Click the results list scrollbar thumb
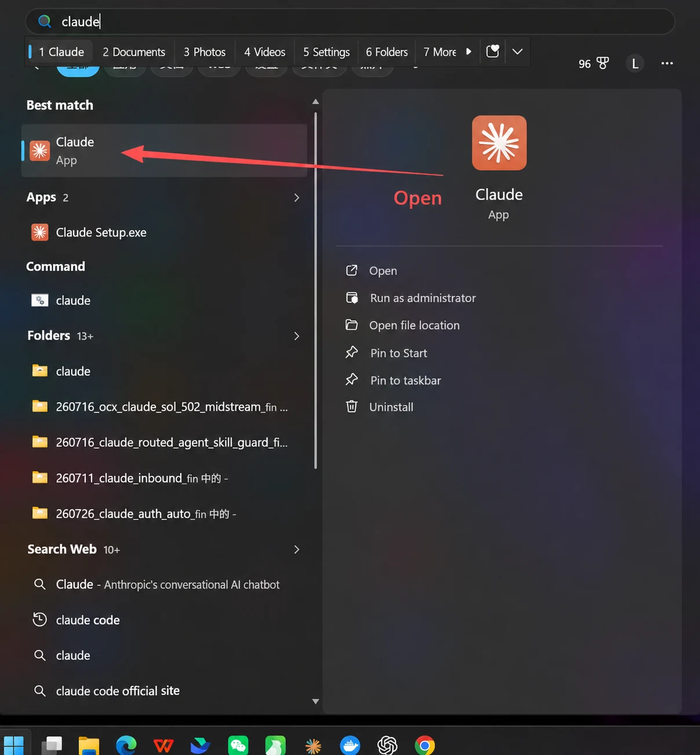Viewport: 700px width, 755px height. [x=315, y=290]
